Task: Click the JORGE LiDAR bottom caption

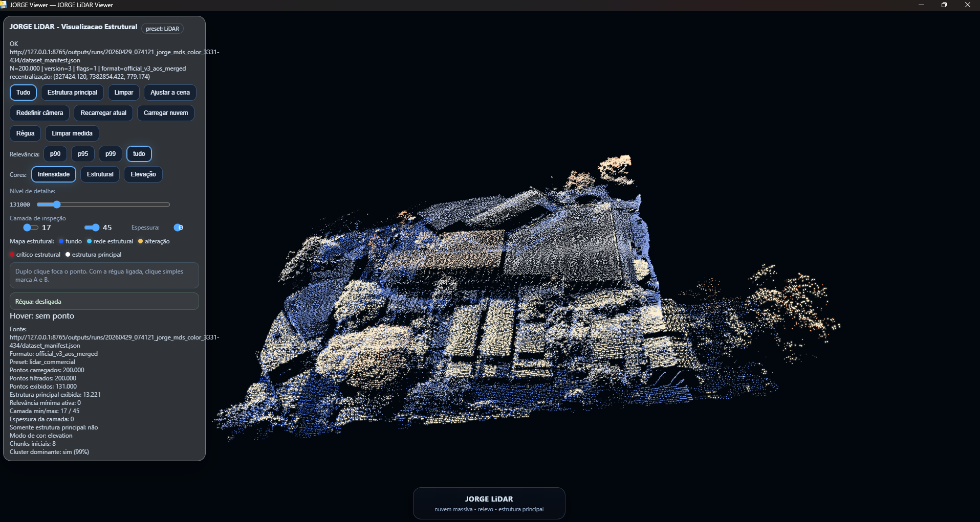Action: coord(489,503)
